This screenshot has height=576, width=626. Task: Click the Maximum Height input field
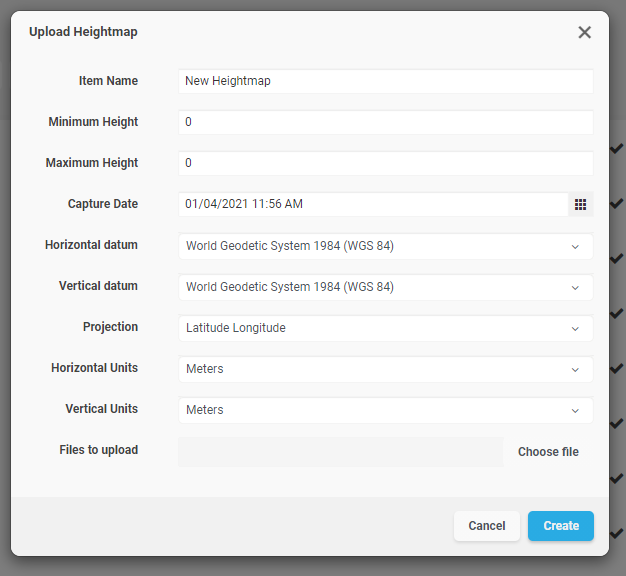[x=385, y=163]
